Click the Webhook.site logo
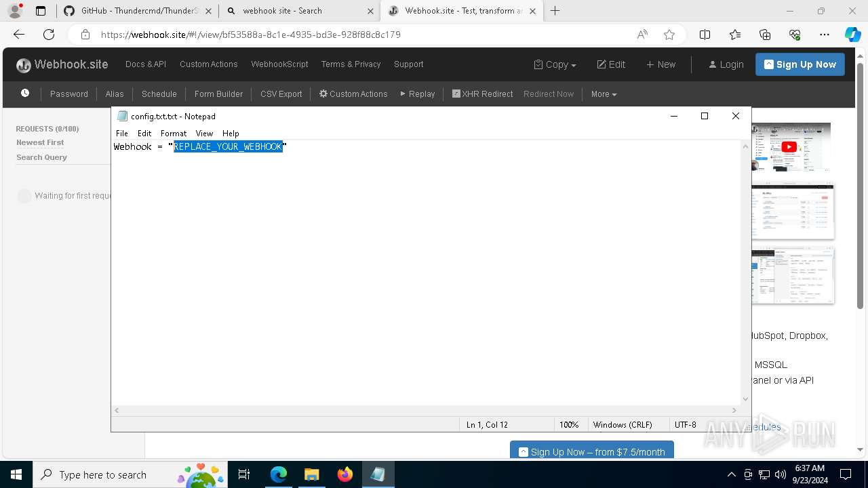The width and height of the screenshot is (868, 488). (x=62, y=64)
